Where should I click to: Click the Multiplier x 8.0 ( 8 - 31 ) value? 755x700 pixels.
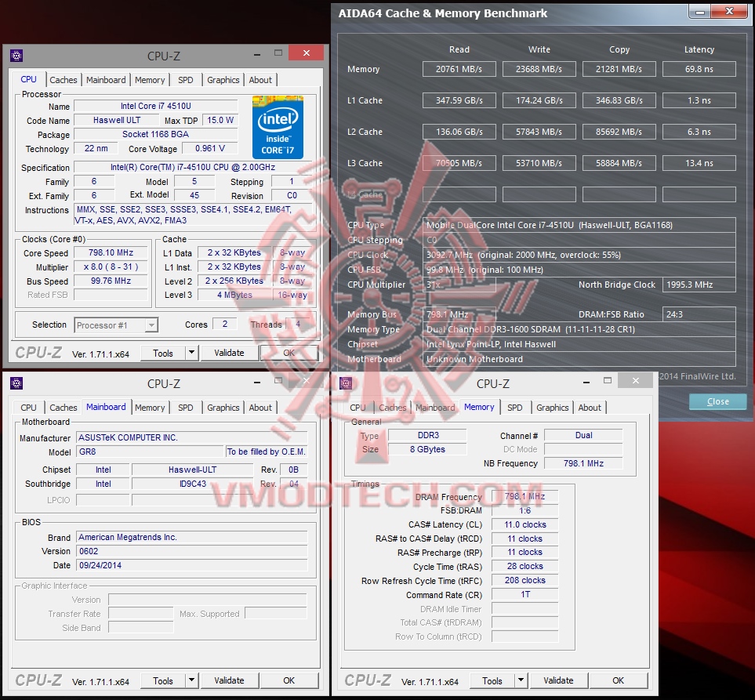point(111,267)
